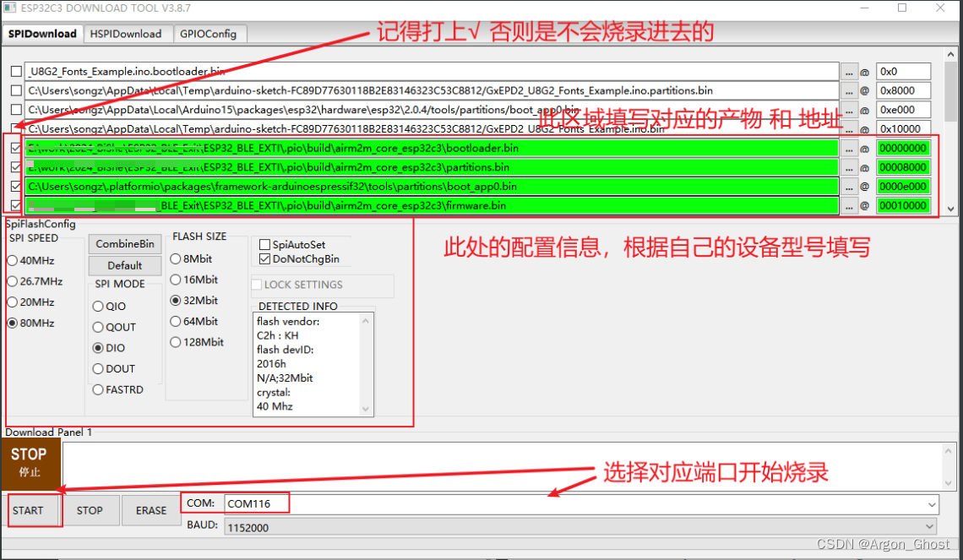The height and width of the screenshot is (560, 963).
Task: Open the COM port dropdown
Action: tap(931, 504)
